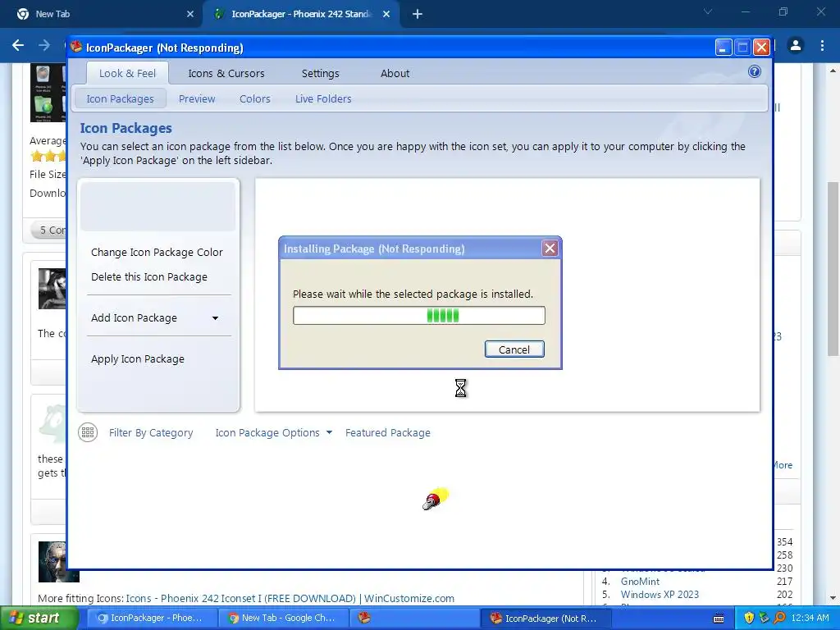Close the New Tab browser tab
This screenshot has width=840, height=630.
tap(190, 14)
